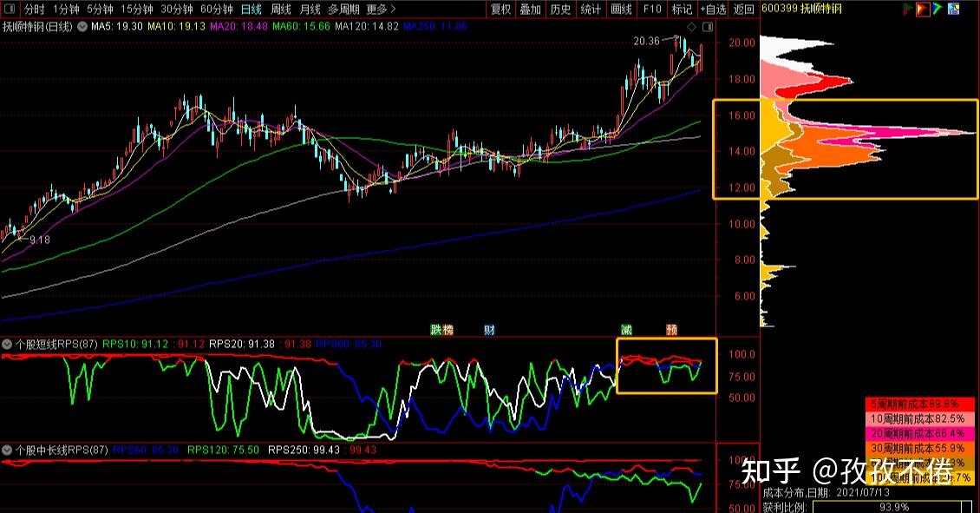Viewport: 980px width, 513px height.
Task: Click the green 跌榜 marker
Action: [442, 330]
